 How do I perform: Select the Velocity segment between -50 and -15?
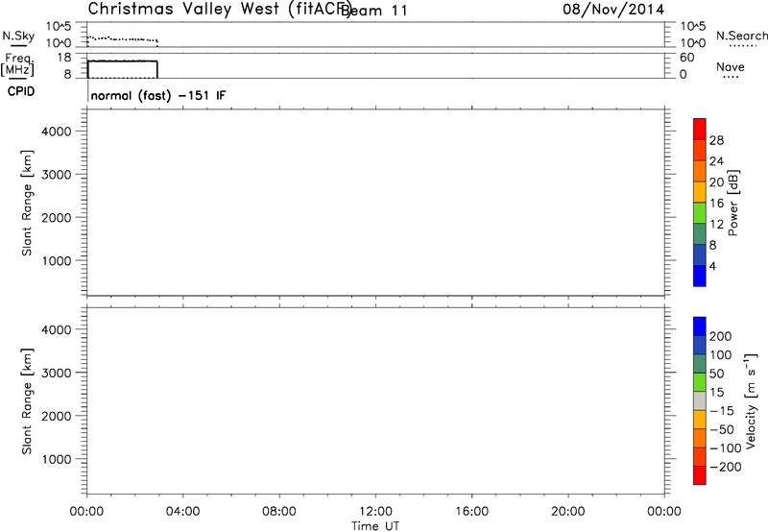coord(700,420)
